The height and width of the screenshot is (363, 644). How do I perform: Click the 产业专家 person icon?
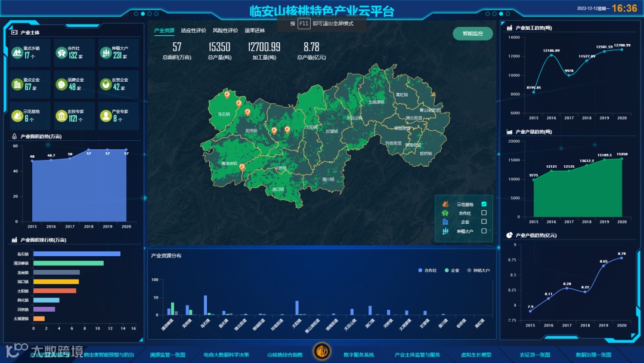pyautogui.click(x=106, y=116)
